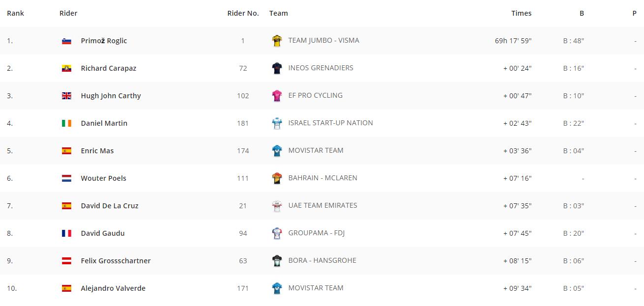The height and width of the screenshot is (306, 644).
Task: Click the Bahrain-McLaren jersey icon
Action: (x=277, y=178)
